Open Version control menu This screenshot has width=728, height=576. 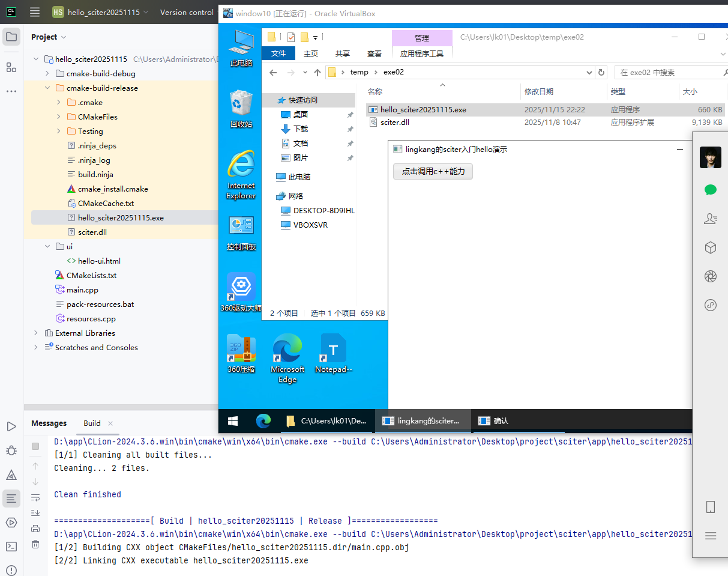pyautogui.click(x=187, y=12)
